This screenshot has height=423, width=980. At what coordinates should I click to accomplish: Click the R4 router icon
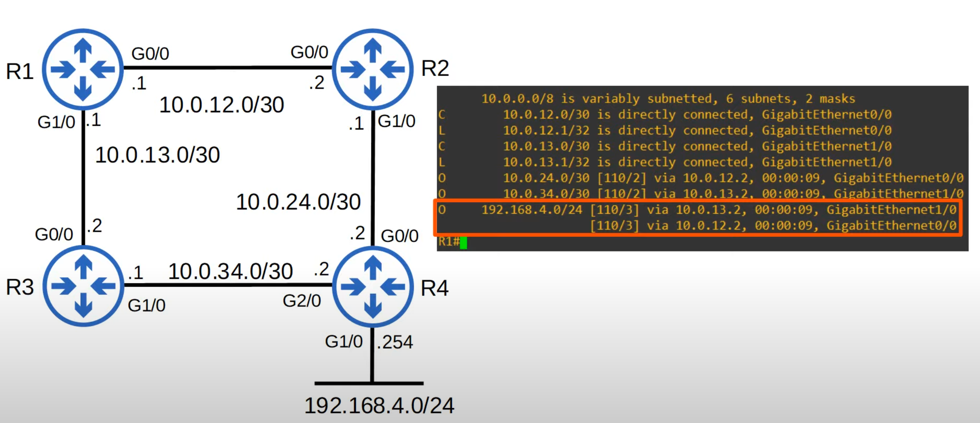(373, 287)
